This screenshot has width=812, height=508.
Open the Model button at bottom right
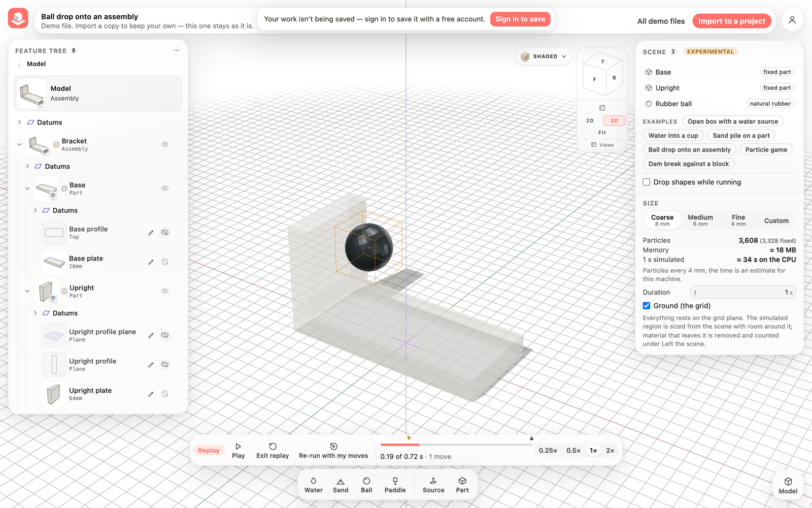[788, 486]
